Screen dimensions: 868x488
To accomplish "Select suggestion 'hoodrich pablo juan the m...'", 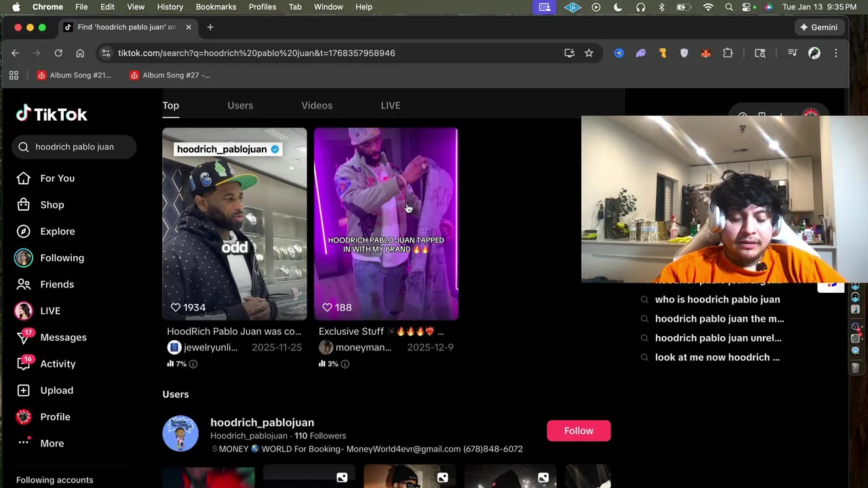I will tap(719, 319).
